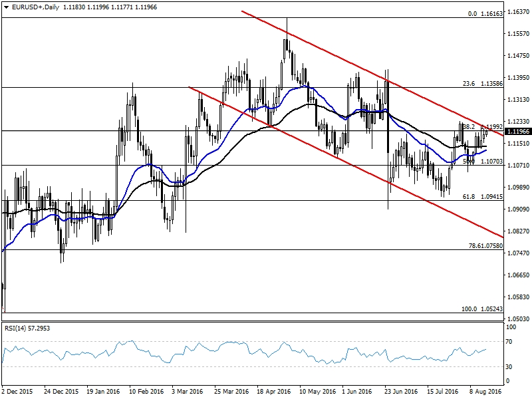Viewport: 532px width, 399px height.
Task: Click the Fibonacci 50.0 level label 1.10703
Action: tap(483, 162)
